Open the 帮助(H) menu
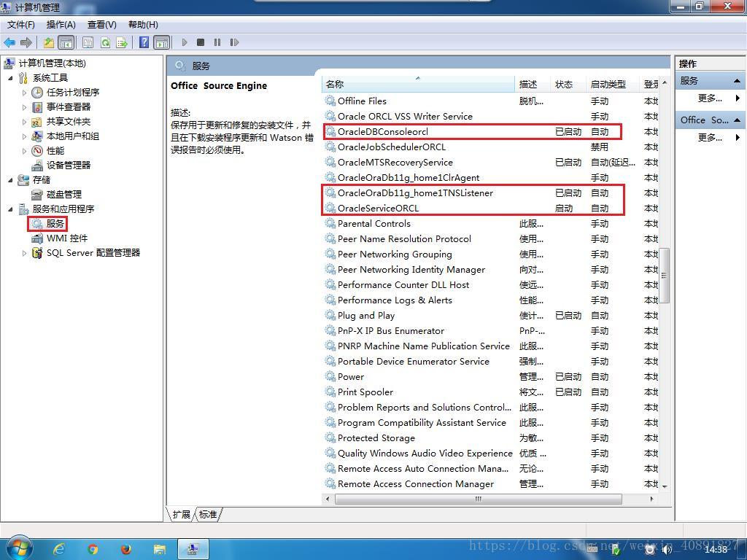The image size is (747, 560). point(143,25)
